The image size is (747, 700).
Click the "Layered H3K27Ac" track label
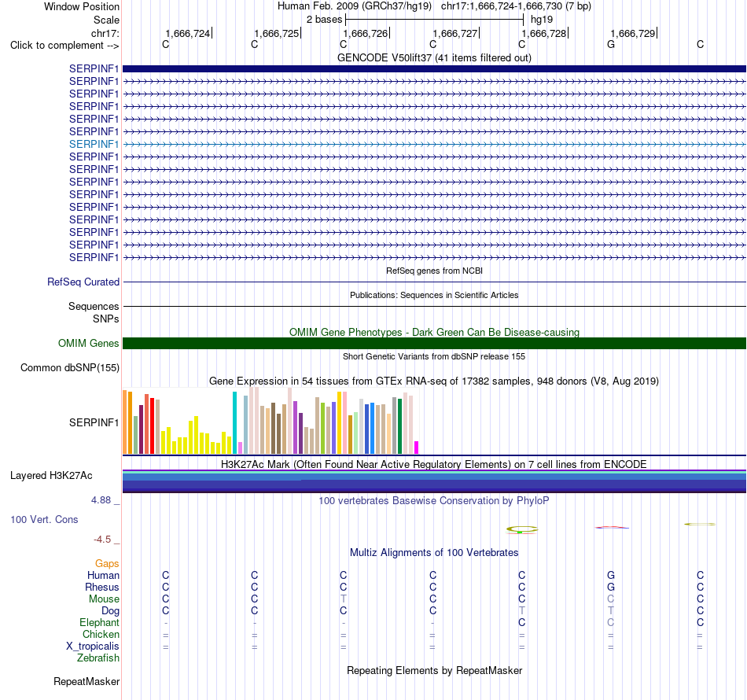coord(51,476)
